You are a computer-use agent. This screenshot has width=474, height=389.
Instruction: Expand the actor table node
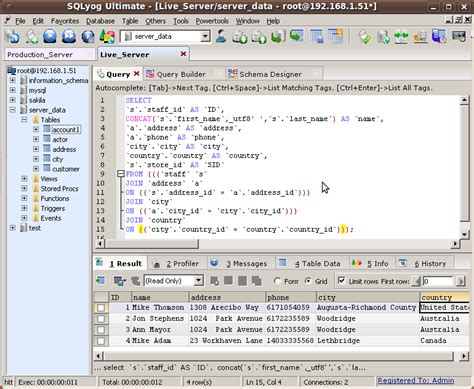point(36,139)
